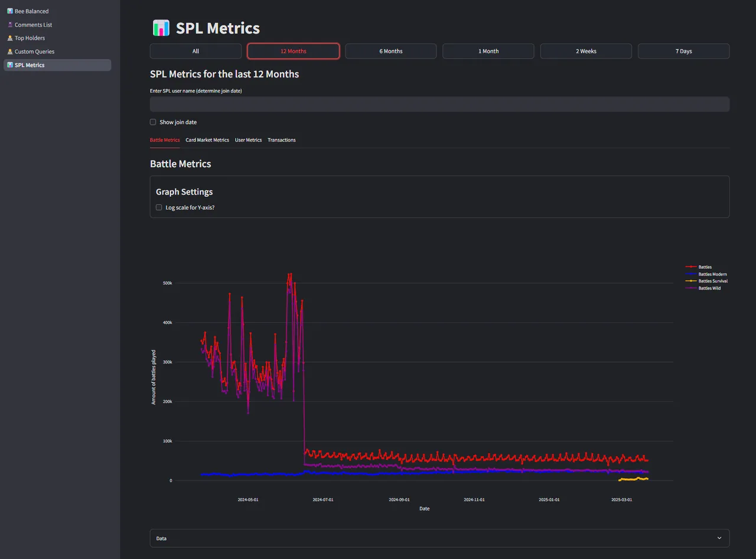Click the 'Amount of battles played' axis title
This screenshot has width=756, height=559.
[154, 377]
